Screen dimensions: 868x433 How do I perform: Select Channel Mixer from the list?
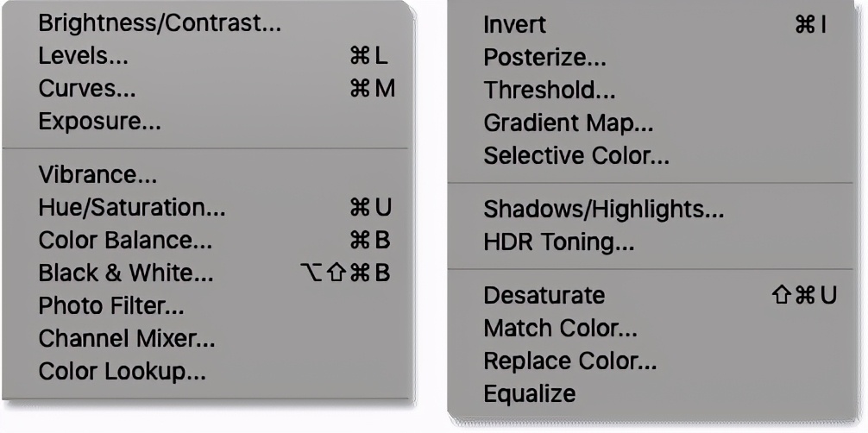(x=127, y=339)
